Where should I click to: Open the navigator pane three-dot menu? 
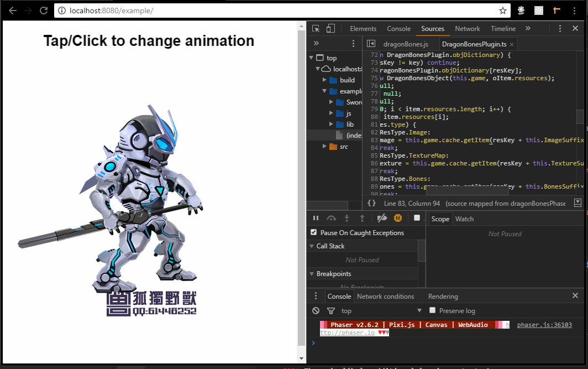pyautogui.click(x=353, y=44)
